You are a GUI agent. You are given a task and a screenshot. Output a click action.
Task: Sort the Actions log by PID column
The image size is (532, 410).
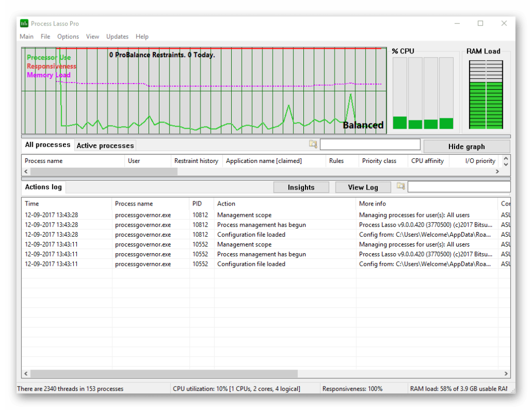[x=202, y=203]
